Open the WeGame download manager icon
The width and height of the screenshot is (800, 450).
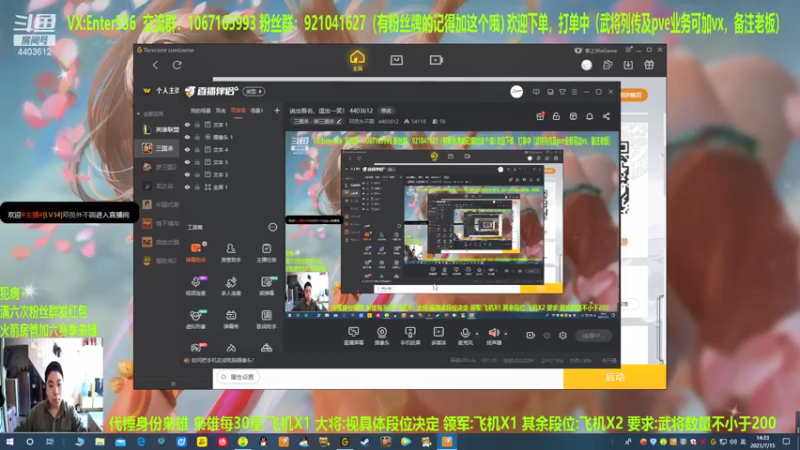click(x=628, y=65)
